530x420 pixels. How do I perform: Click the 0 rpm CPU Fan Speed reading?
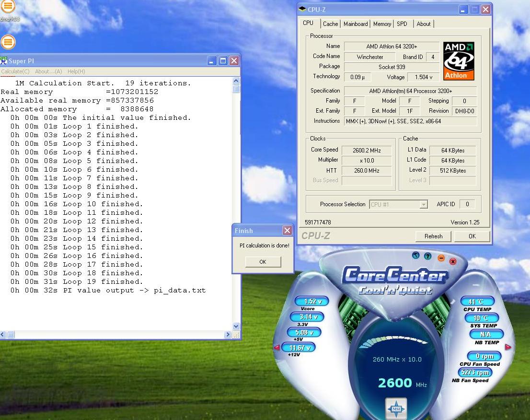pos(484,356)
